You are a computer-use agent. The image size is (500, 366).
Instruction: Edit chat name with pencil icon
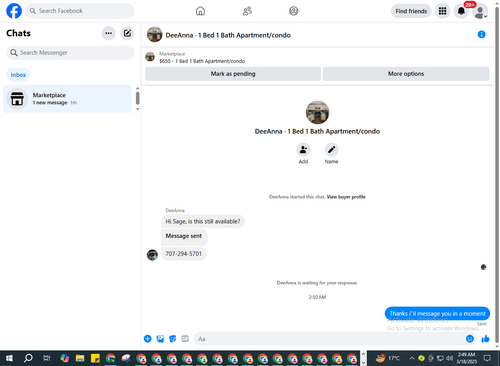tap(331, 150)
